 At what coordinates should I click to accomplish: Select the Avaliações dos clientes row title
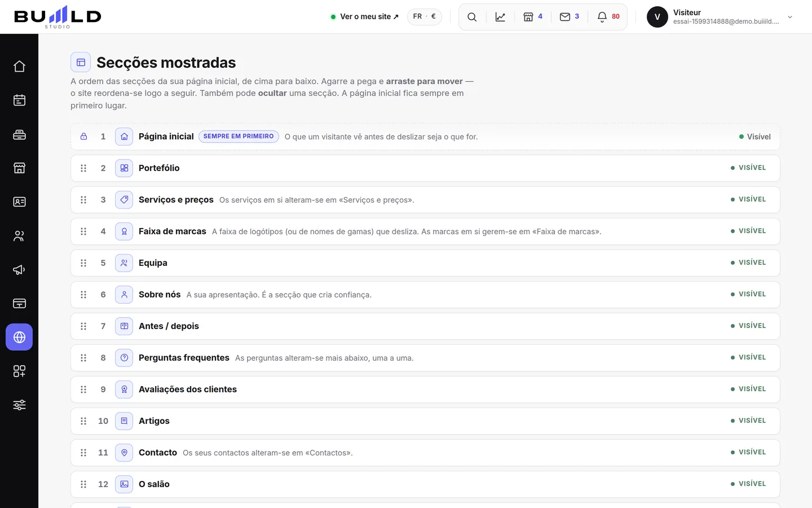188,389
